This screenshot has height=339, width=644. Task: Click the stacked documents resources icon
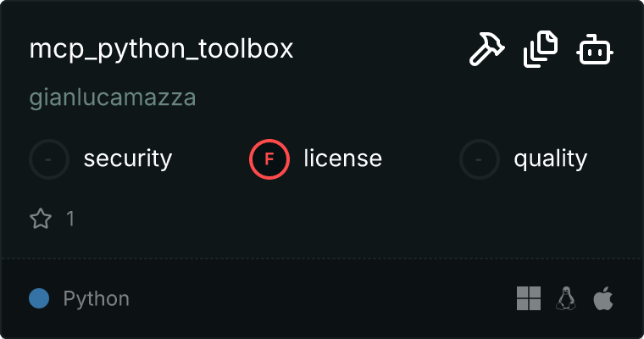(x=541, y=49)
